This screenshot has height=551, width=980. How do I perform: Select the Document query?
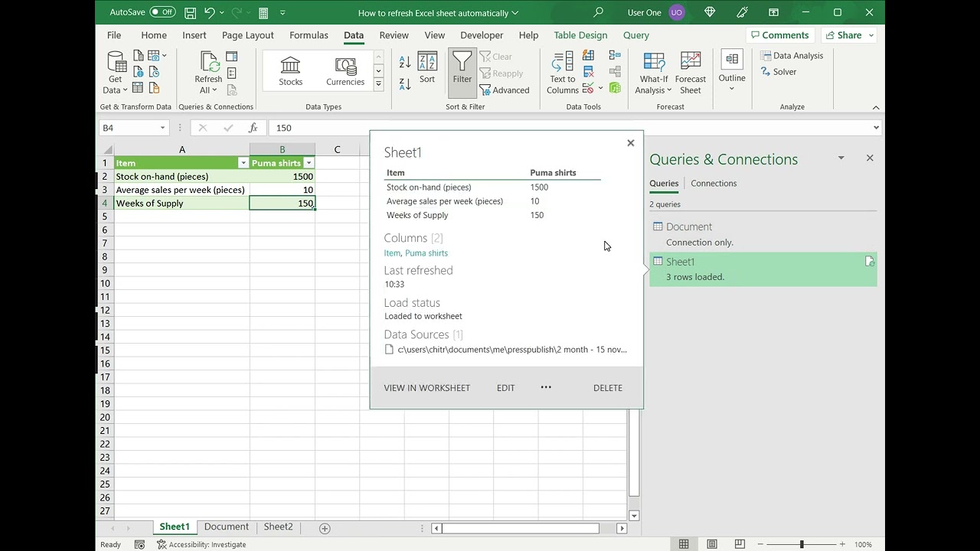[763, 234]
